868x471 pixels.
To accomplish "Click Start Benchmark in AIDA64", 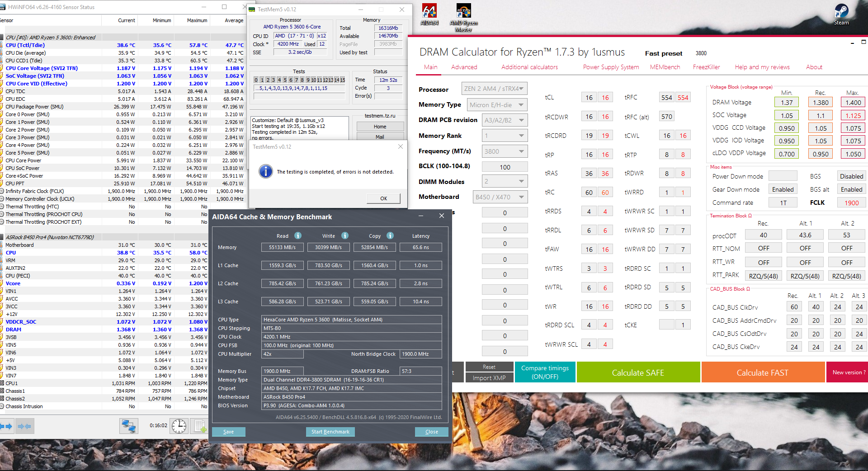I will point(330,432).
